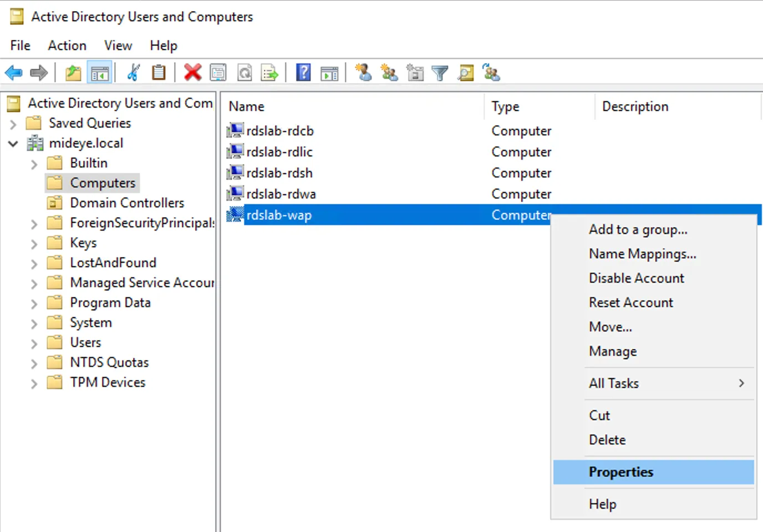Click the Help toolbar icon
Viewport: 763px width, 532px height.
(303, 72)
